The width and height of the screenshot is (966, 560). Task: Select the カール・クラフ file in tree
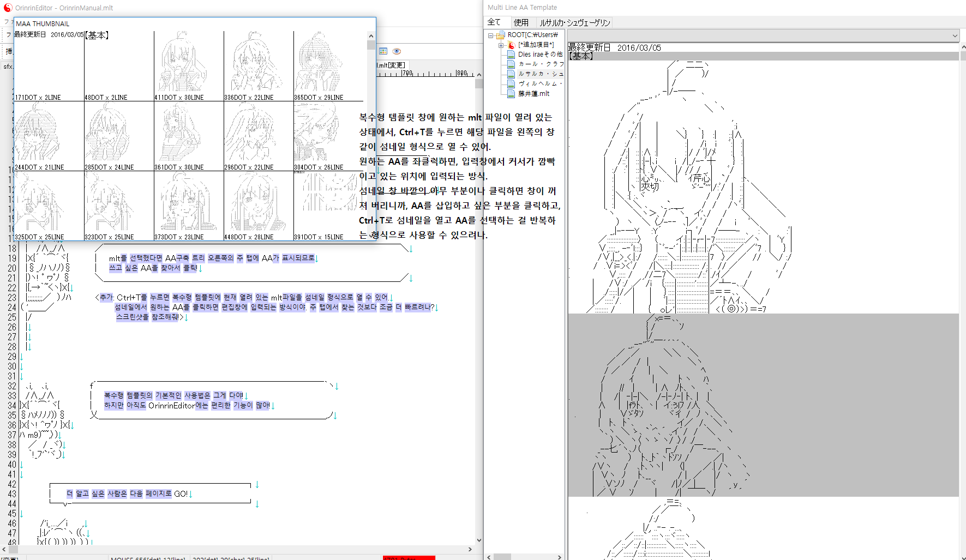coord(541,64)
